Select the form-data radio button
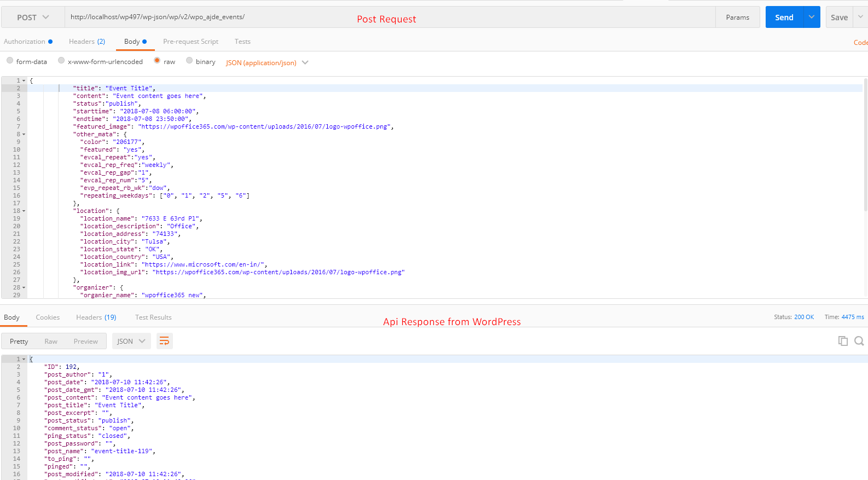This screenshot has height=480, width=868. 10,61
